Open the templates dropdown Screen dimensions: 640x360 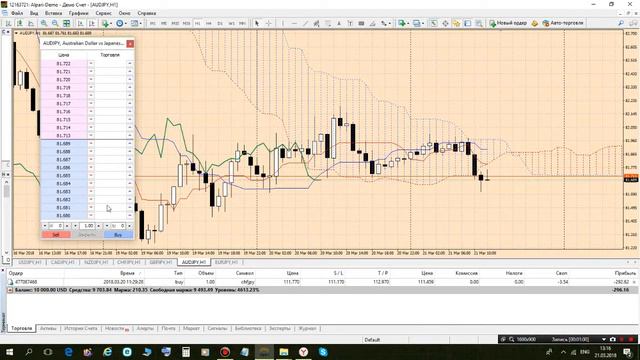[x=136, y=23]
